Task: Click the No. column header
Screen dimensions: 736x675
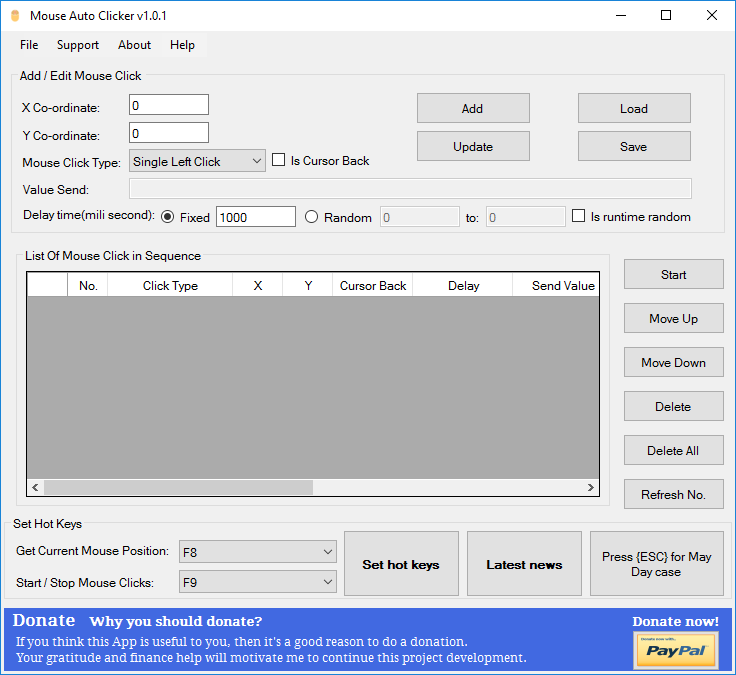Action: click(88, 285)
